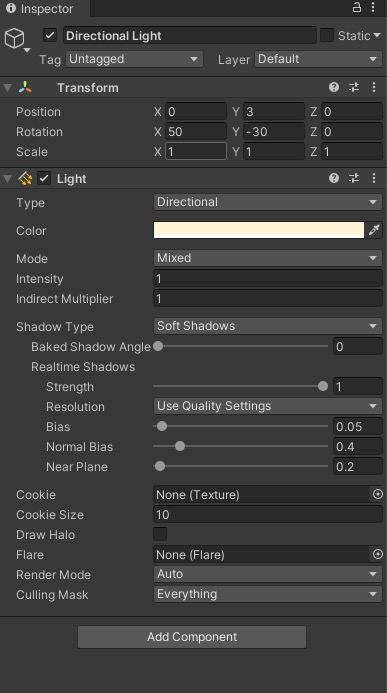Toggle the Light component enabled checkbox
The image size is (387, 693).
tap(43, 178)
